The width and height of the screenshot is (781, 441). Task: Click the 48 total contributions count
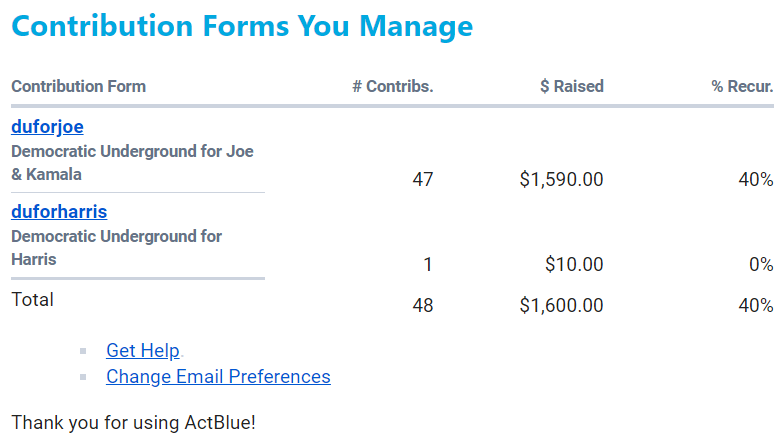422,306
